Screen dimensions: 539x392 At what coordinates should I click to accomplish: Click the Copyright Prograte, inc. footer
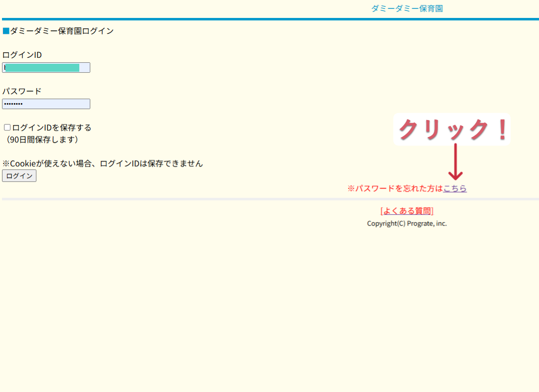click(x=407, y=224)
